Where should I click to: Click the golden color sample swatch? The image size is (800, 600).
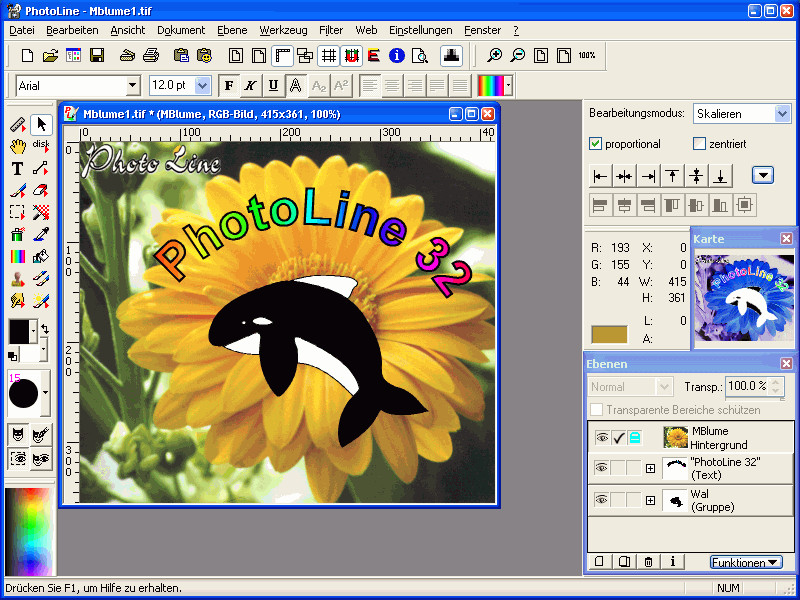click(x=609, y=335)
